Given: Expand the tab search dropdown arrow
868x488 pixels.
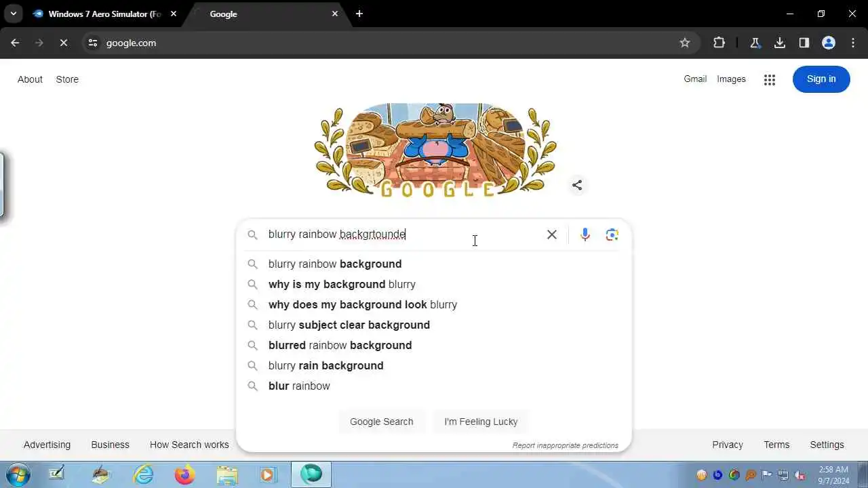Looking at the screenshot, I should 13,14.
